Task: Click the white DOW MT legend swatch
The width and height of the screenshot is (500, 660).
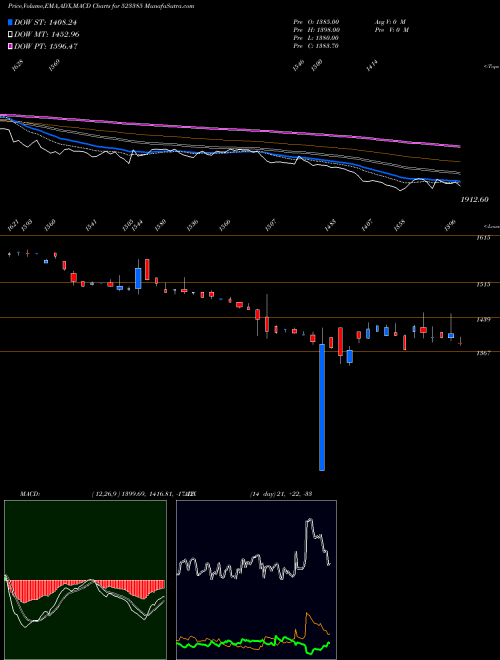Action: click(10, 34)
